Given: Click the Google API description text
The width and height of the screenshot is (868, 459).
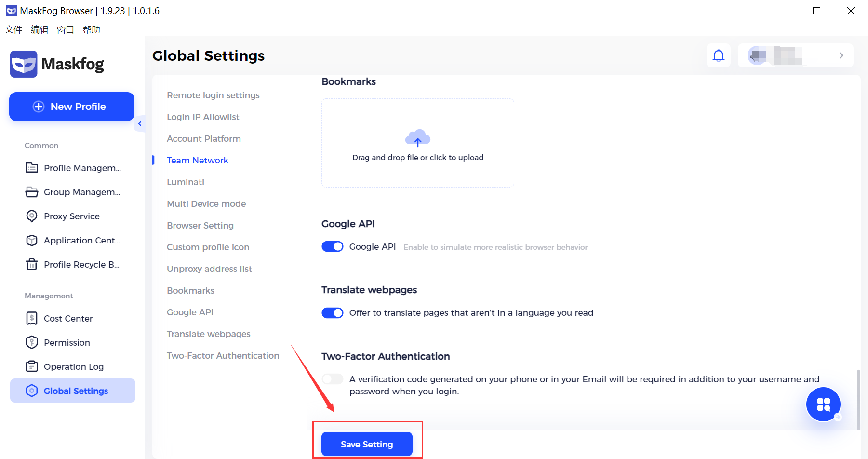Looking at the screenshot, I should click(495, 247).
